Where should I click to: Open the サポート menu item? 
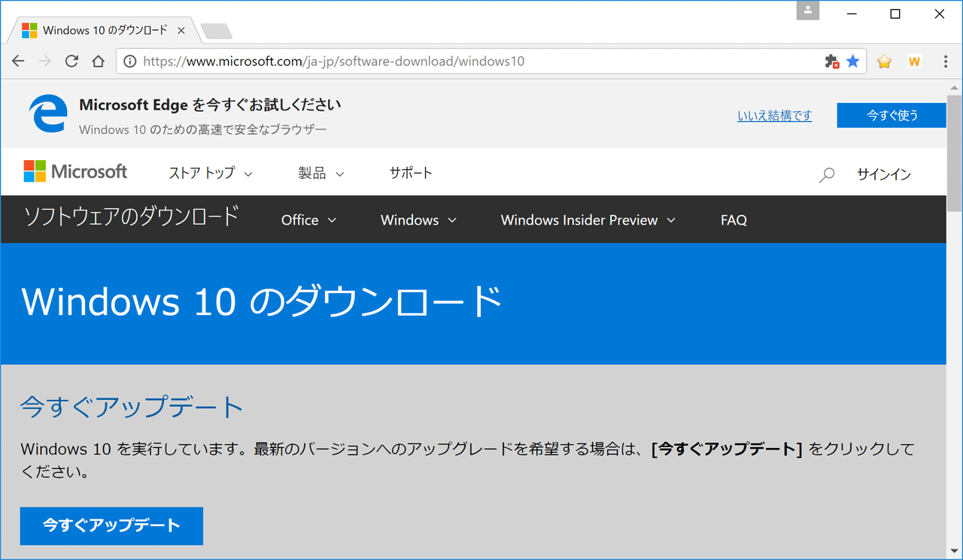tap(411, 173)
